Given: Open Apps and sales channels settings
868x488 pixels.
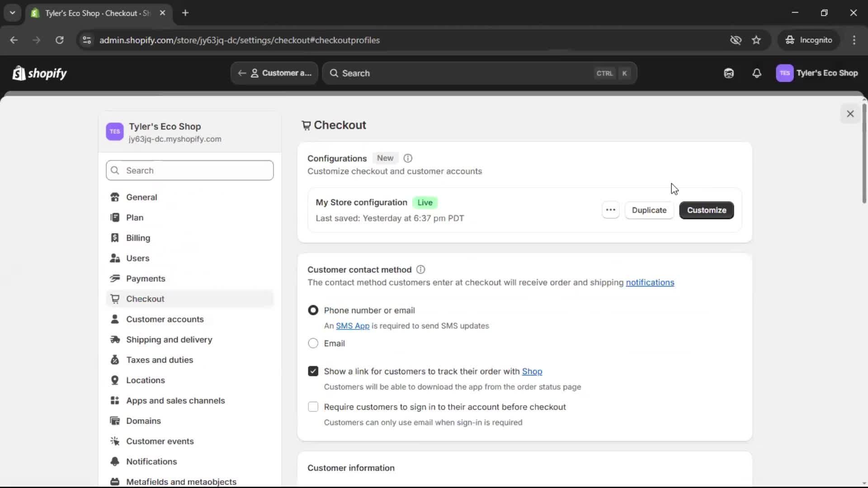Looking at the screenshot, I should [176, 400].
